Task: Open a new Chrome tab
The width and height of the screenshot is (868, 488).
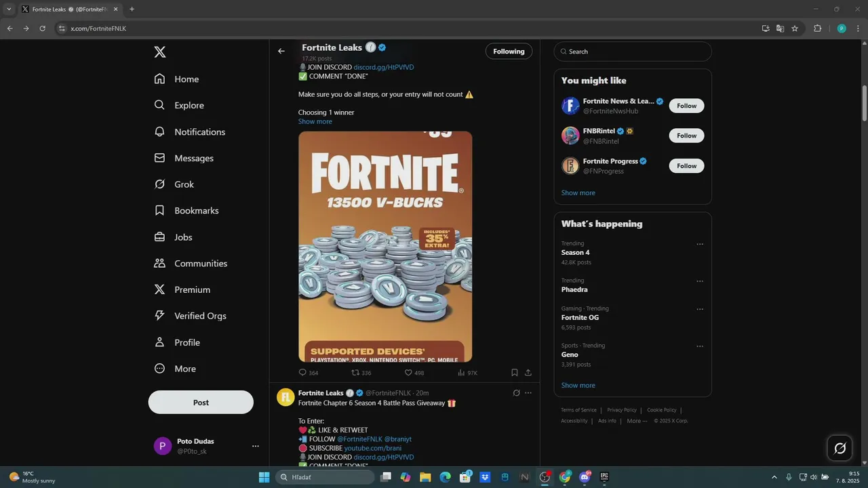Action: (132, 9)
